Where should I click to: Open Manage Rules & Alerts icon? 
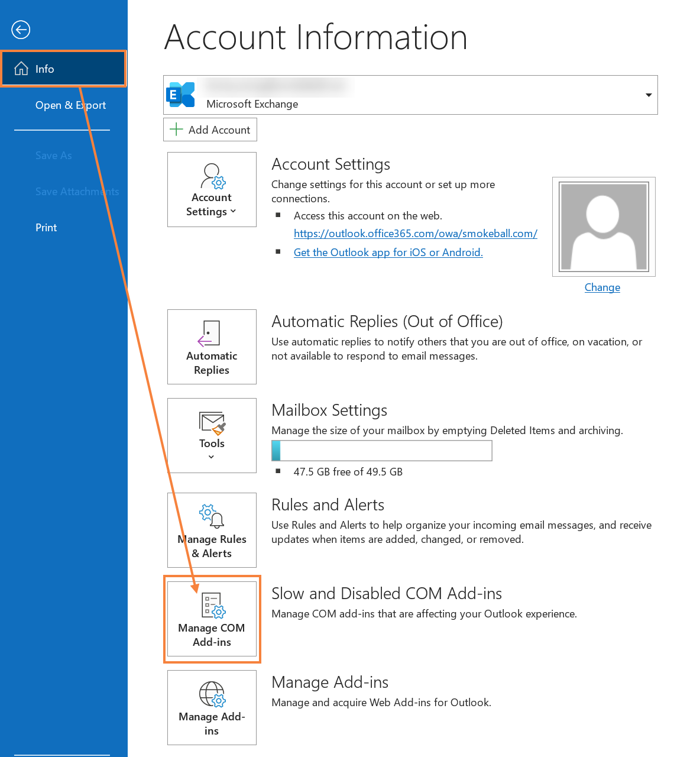click(212, 516)
